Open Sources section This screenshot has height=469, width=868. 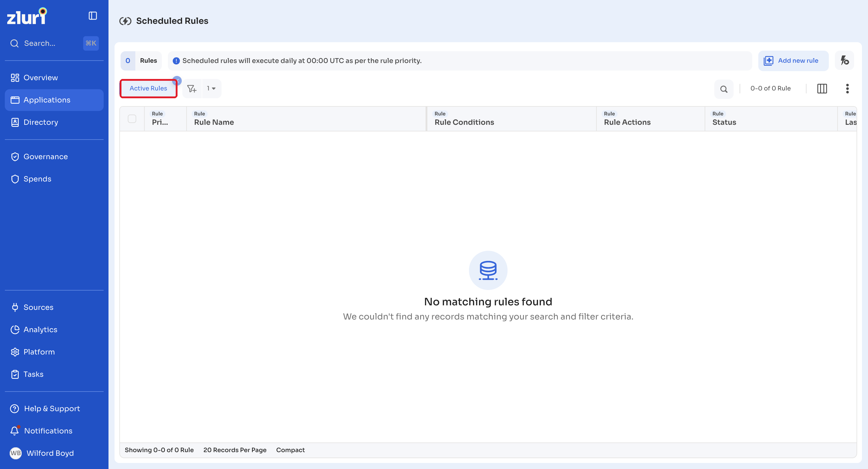(54, 307)
